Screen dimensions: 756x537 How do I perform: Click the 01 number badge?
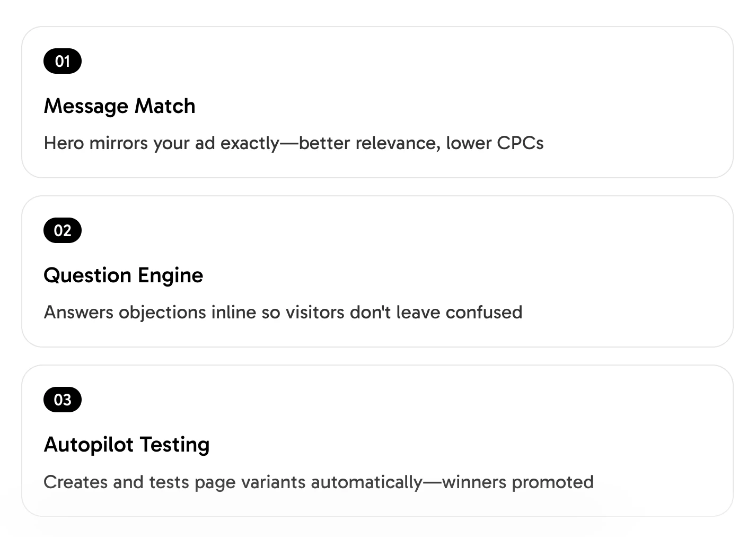click(63, 61)
